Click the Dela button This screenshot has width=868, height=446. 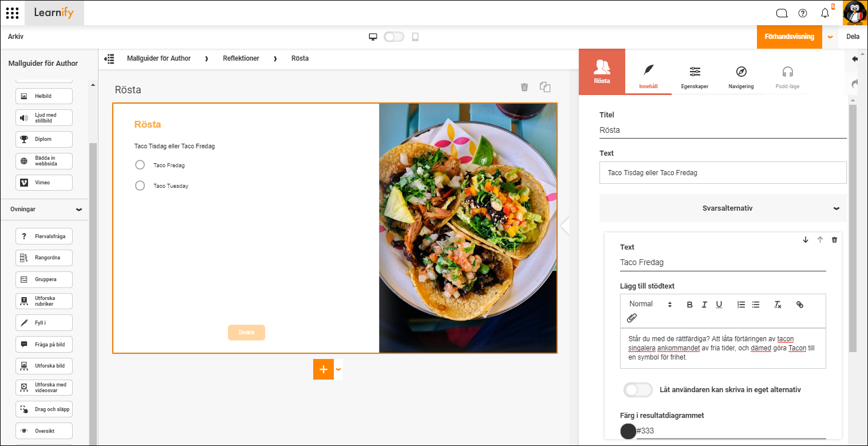click(853, 37)
